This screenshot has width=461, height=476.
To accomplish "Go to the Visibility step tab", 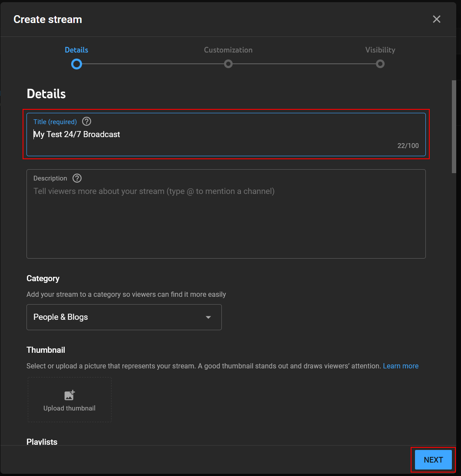I will tap(380, 50).
